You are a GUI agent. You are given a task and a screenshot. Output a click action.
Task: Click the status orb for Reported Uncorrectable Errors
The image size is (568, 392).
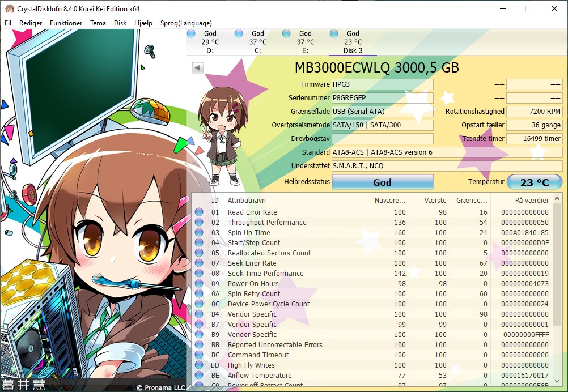point(199,344)
